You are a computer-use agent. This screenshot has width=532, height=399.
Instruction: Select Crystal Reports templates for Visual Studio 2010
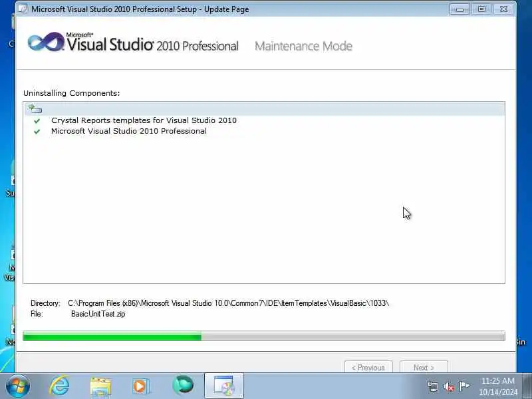[x=144, y=120]
